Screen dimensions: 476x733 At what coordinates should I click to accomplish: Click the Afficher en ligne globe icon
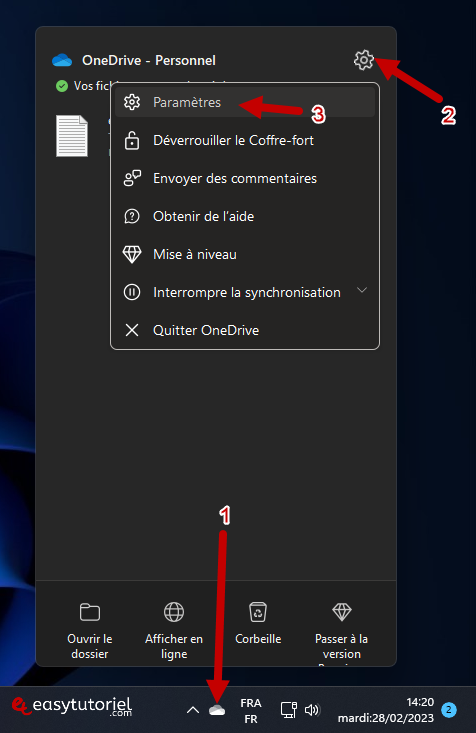[x=174, y=612]
